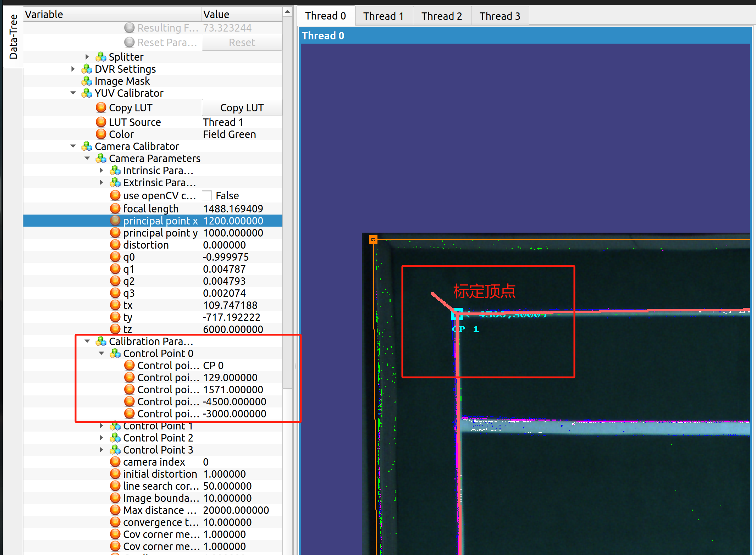Screen dimensions: 756x555
Task: Click the DVR Settings node icon
Action: click(x=87, y=69)
